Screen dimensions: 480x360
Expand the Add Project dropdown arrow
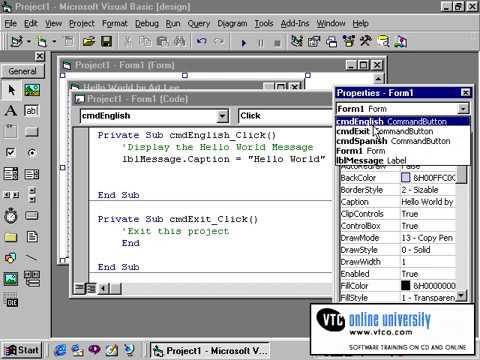click(29, 42)
